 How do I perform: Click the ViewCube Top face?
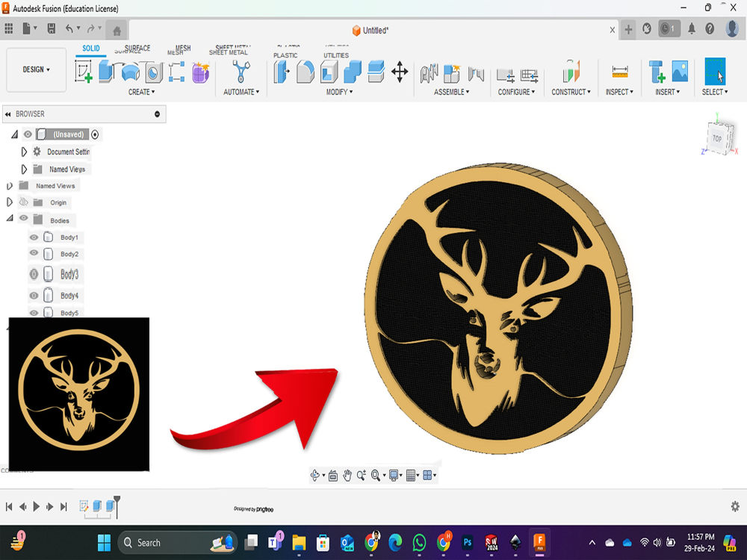pos(716,138)
